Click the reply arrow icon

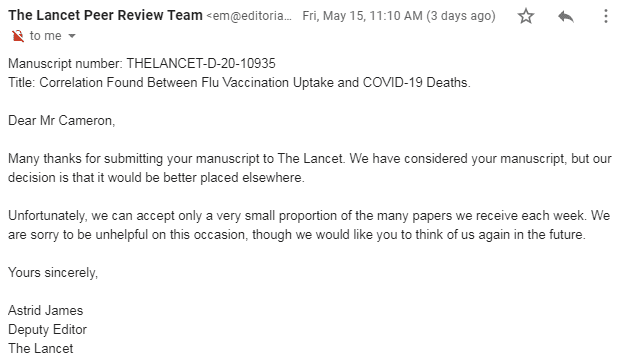tap(566, 17)
